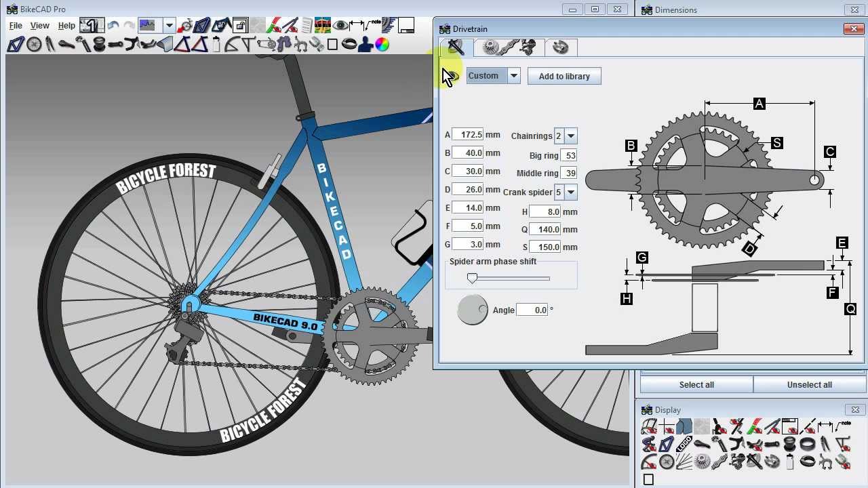Open the Water bottle dialog toolbar icon
868x488 pixels.
click(216, 45)
